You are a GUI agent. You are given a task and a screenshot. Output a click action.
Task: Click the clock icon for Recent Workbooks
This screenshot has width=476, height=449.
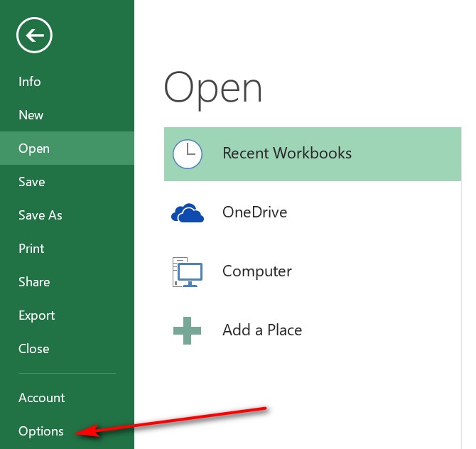click(x=188, y=153)
